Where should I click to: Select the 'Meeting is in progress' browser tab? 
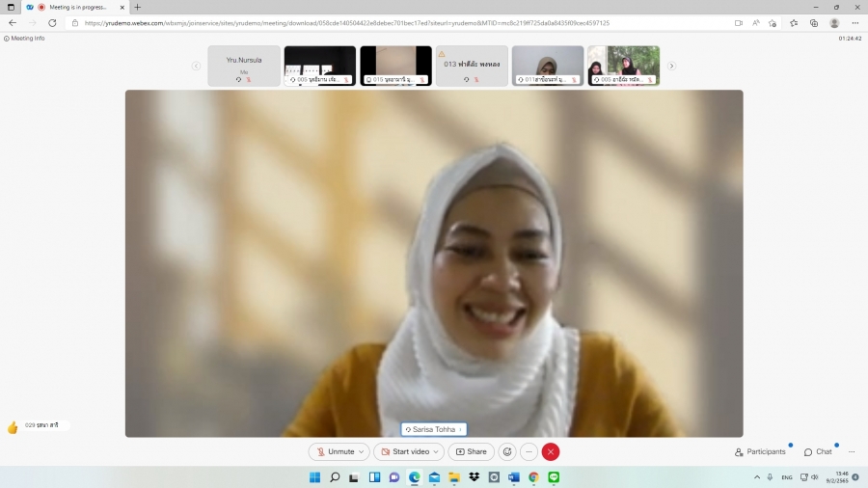pyautogui.click(x=75, y=7)
